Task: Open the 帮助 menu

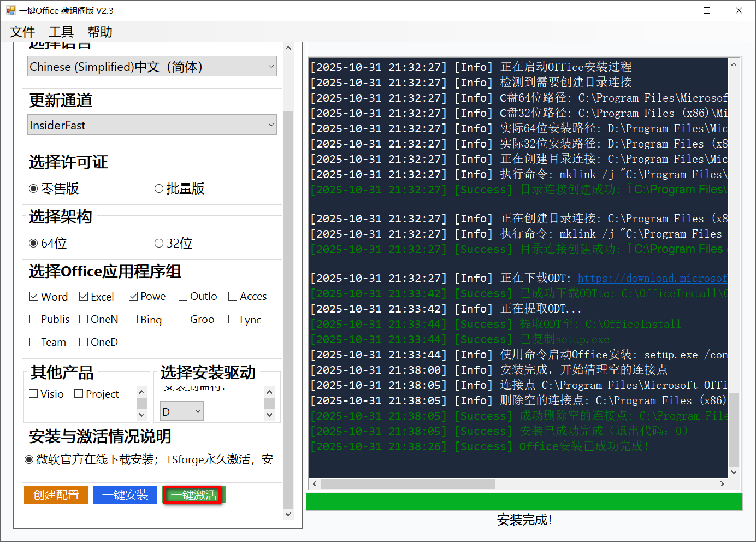Action: point(99,32)
